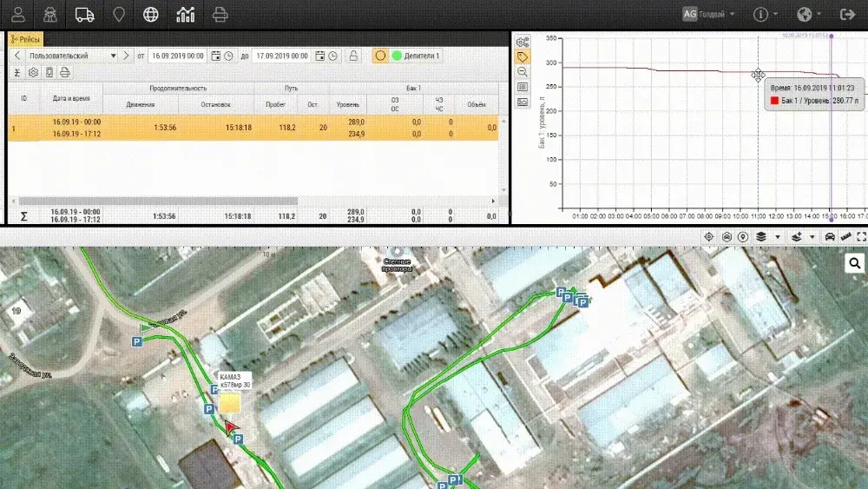Click the 15:18:18 stops cell in row 1

pos(239,128)
